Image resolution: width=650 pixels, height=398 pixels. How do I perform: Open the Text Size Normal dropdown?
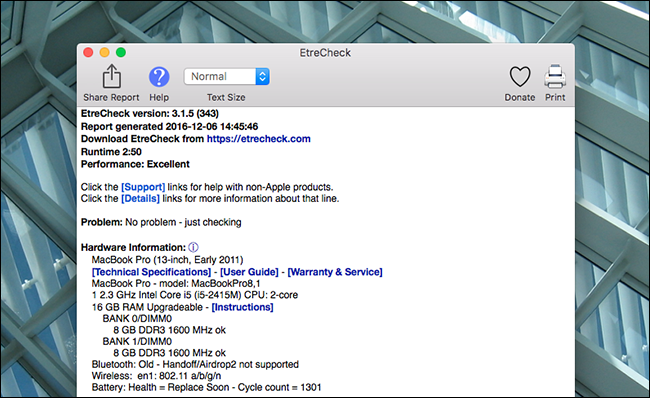point(227,77)
